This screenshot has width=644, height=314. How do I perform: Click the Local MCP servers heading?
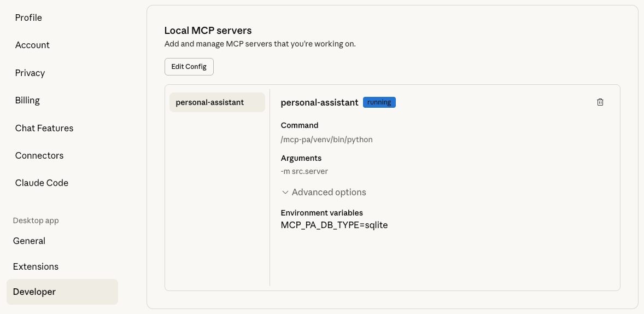[208, 31]
